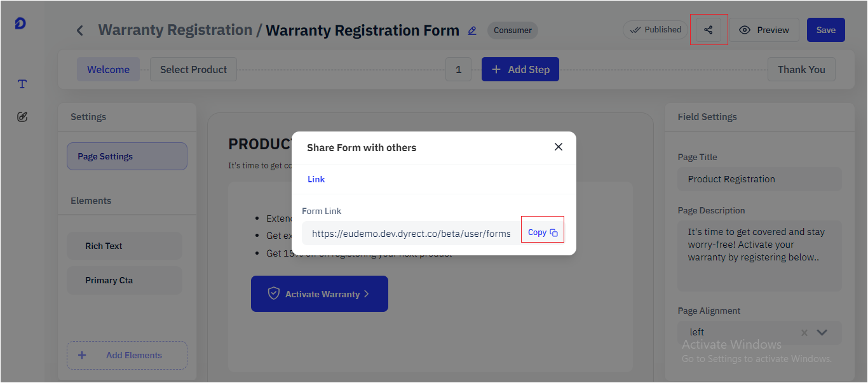This screenshot has width=868, height=383.
Task: Click the Page Title input field
Action: coord(759,179)
